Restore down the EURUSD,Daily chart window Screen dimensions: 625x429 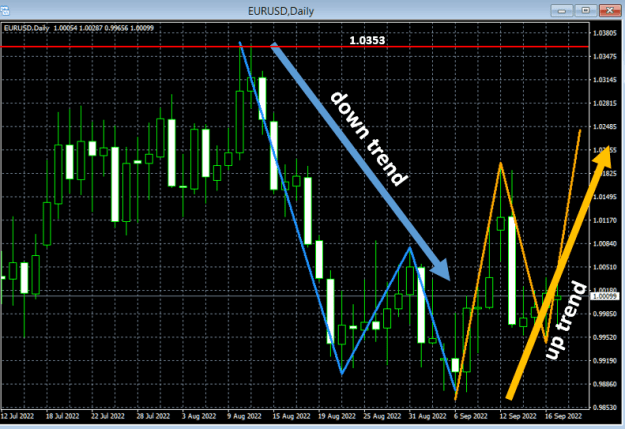[x=586, y=10]
